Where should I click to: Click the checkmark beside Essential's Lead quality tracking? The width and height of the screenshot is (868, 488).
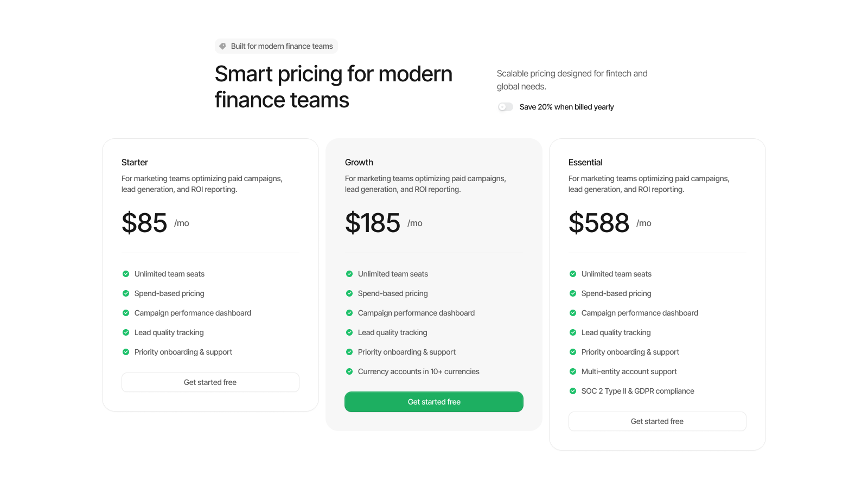(572, 332)
